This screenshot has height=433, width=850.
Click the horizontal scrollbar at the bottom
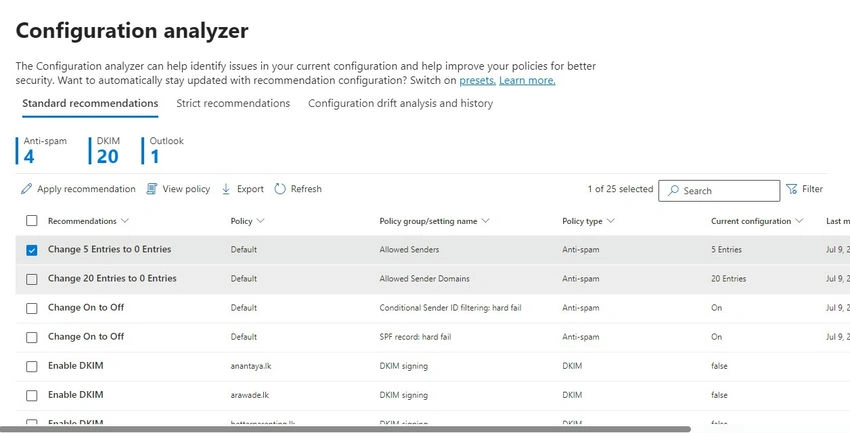pos(345,429)
